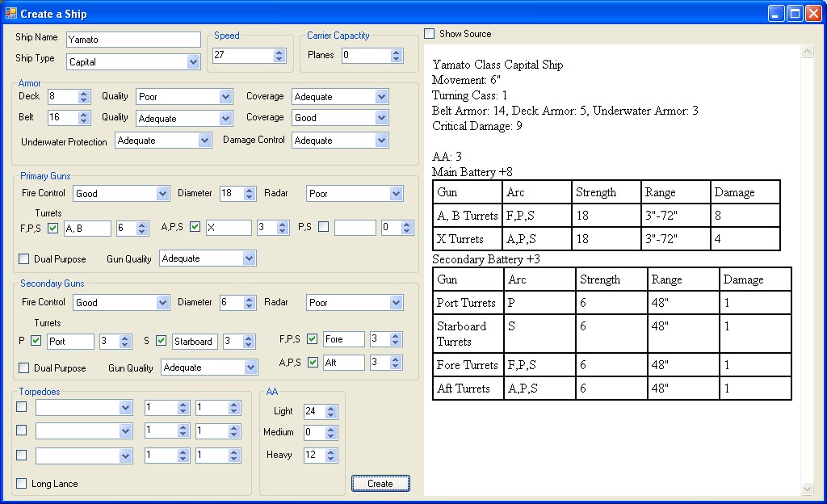Viewport: 827px width, 504px height.
Task: Click the Port turret name field
Action: (x=71, y=341)
